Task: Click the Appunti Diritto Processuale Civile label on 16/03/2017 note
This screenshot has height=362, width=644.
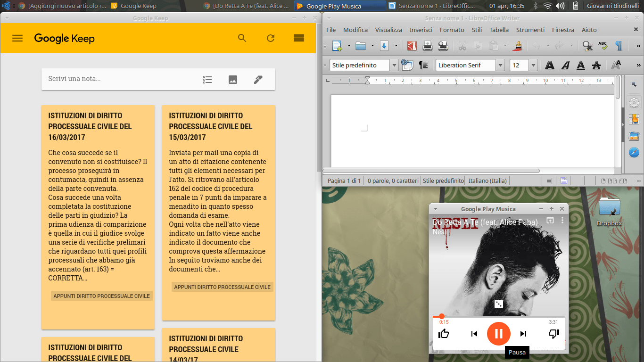Action: 101,296
